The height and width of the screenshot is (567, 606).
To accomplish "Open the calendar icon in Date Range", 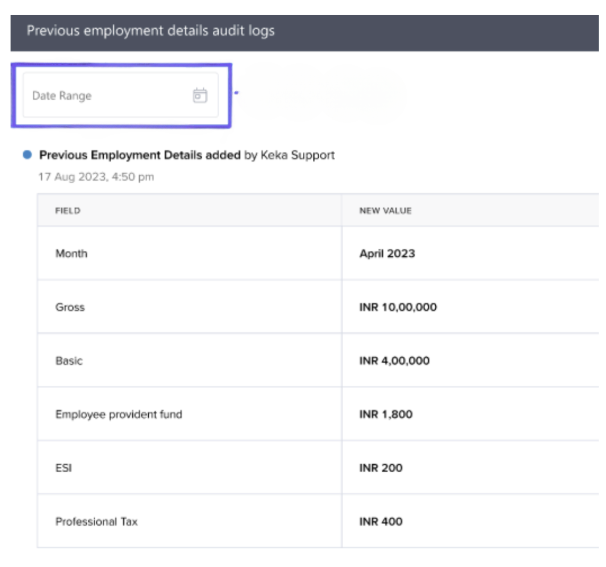I will (x=200, y=96).
